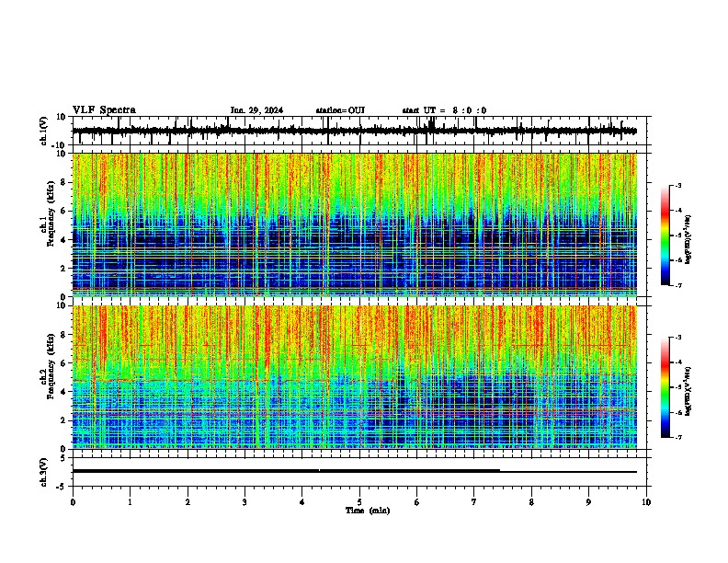Click the 'ch.3(V)' axis label

[44, 473]
